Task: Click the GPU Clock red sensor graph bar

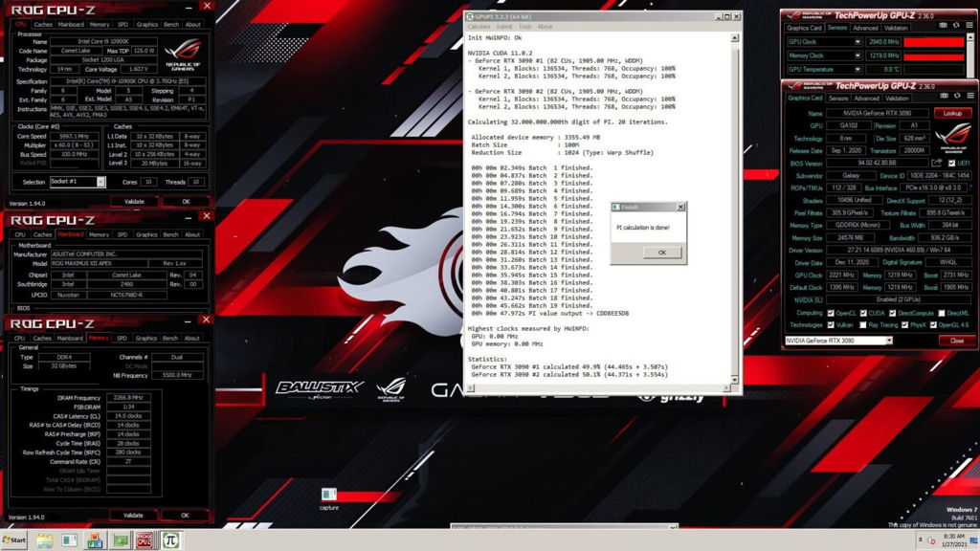Action: click(x=934, y=42)
